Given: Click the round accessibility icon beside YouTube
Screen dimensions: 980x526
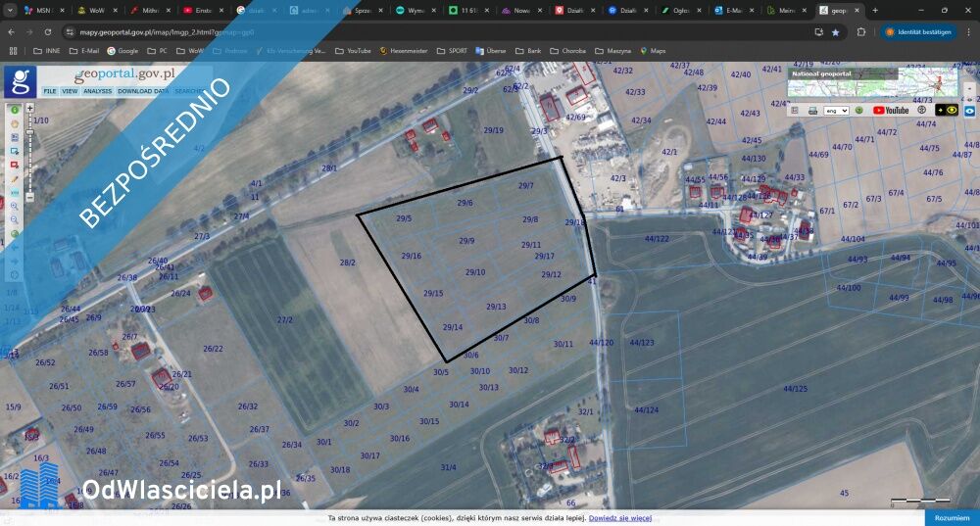Looking at the screenshot, I should coord(922,111).
